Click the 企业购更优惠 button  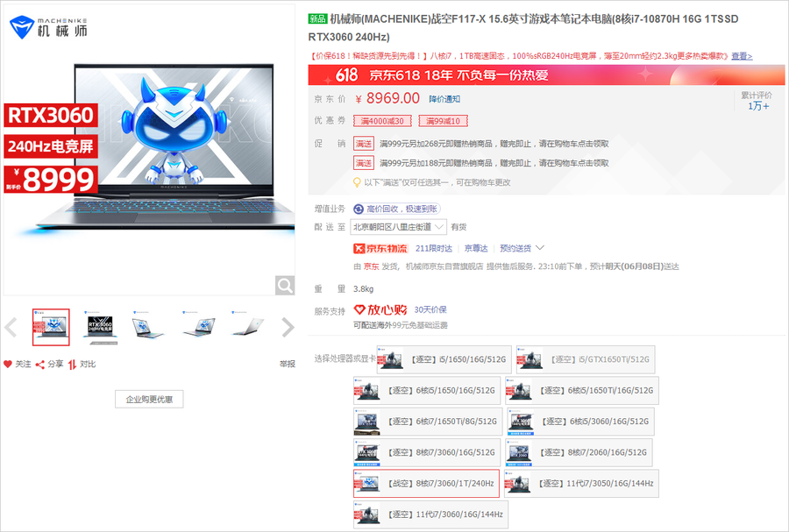pyautogui.click(x=149, y=400)
